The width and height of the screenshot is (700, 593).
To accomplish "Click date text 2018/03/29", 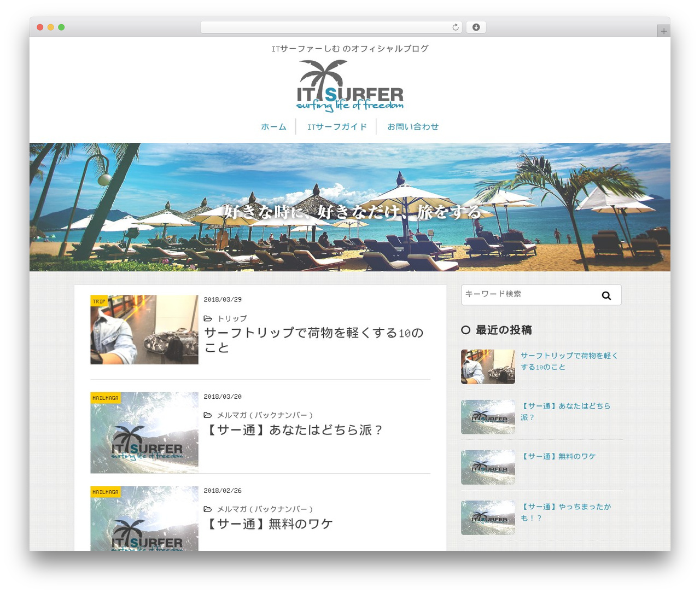I will [223, 300].
